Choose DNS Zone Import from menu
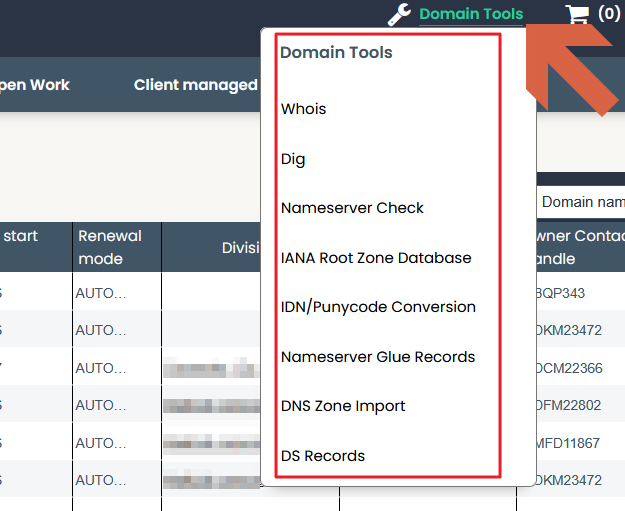The width and height of the screenshot is (625, 511). [343, 406]
